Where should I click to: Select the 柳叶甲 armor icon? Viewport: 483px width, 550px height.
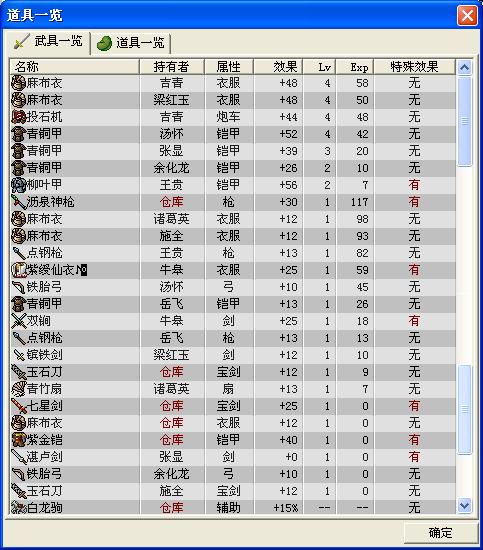tap(19, 185)
